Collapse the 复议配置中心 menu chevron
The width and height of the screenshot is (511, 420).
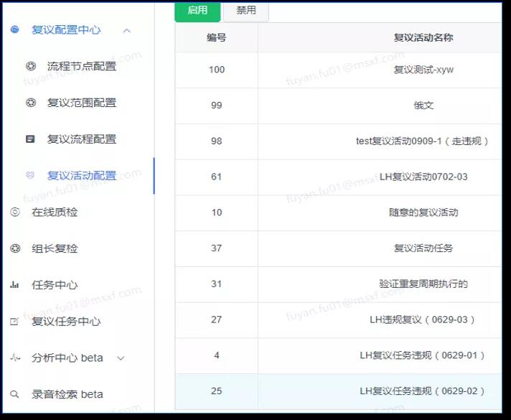[x=127, y=30]
